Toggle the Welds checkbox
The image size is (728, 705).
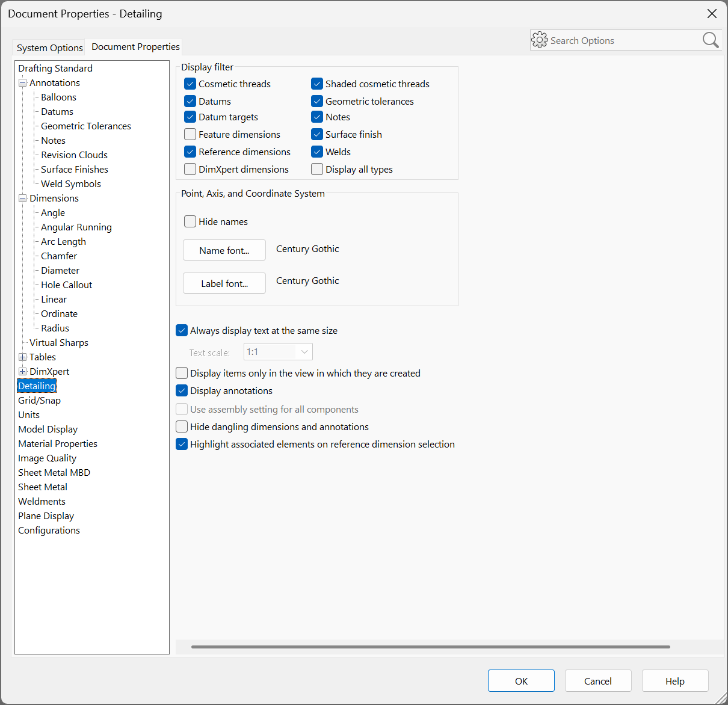tap(317, 152)
